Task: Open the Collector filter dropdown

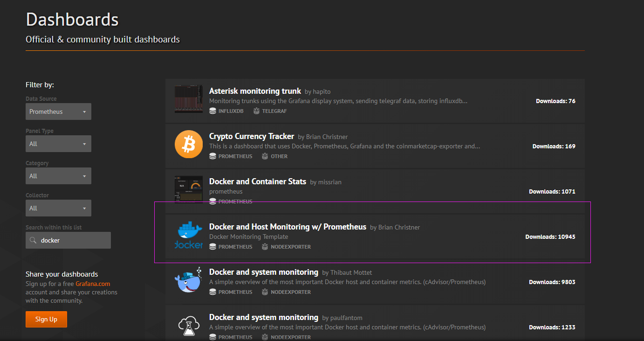Action: pos(58,208)
